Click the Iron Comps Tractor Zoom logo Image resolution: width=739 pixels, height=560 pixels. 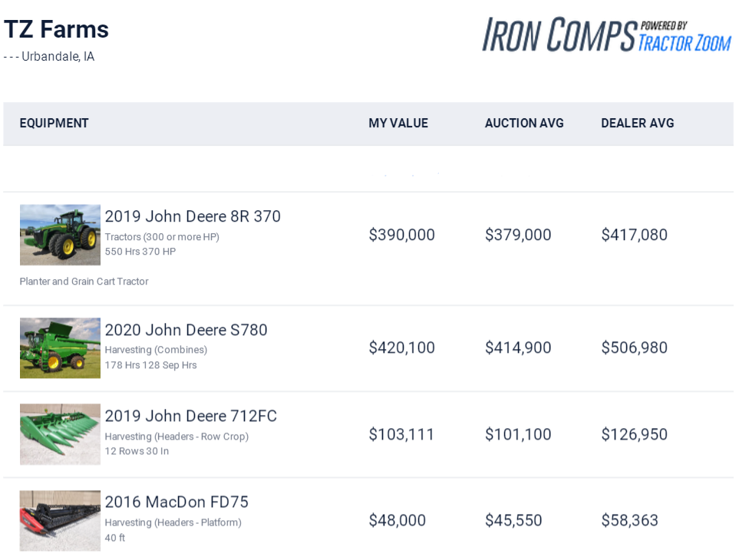[605, 35]
